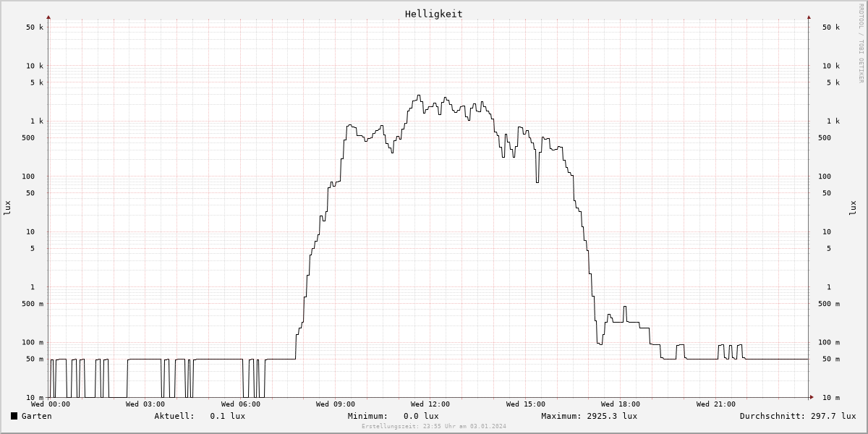Click the 5 k label on right axis

click(833, 82)
